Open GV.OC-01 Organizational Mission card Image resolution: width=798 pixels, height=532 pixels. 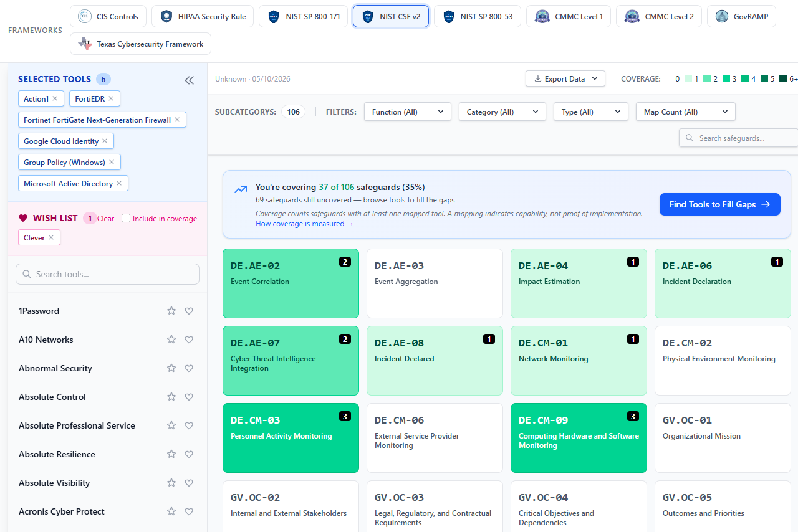723,438
